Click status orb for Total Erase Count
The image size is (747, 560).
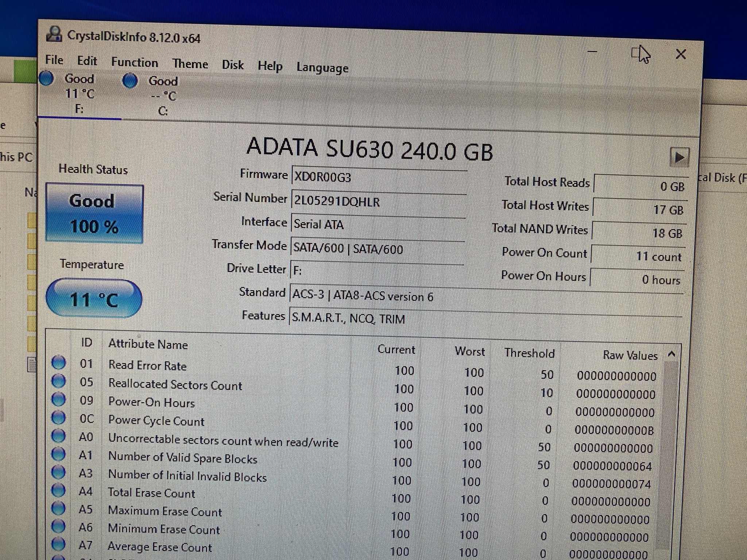click(x=58, y=490)
